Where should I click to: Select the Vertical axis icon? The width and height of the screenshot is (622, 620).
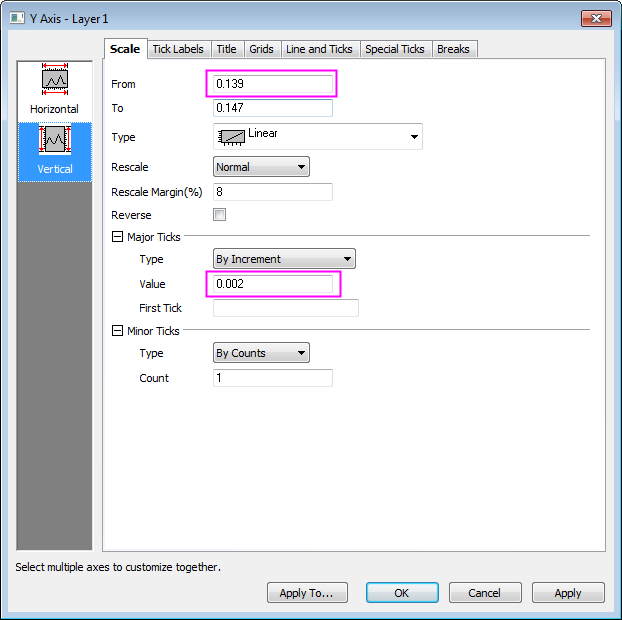pos(54,142)
